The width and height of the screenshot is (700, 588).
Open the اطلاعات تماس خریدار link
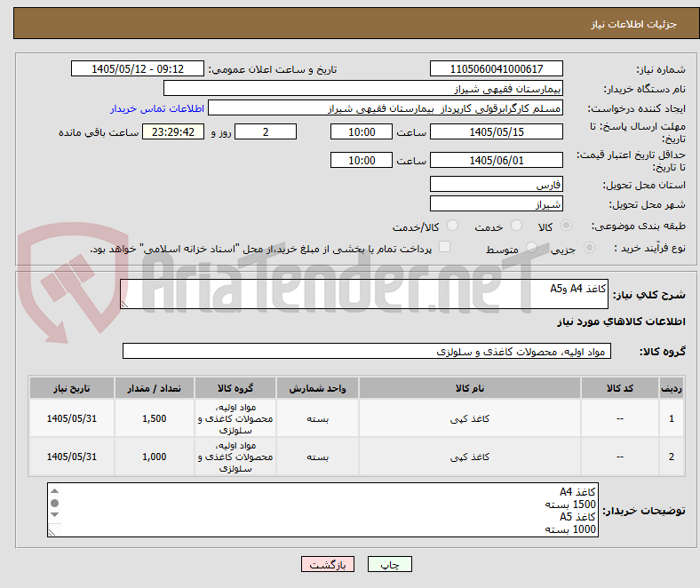click(157, 108)
